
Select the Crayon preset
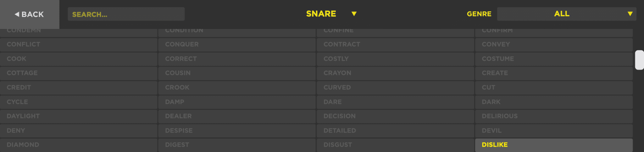[395, 73]
